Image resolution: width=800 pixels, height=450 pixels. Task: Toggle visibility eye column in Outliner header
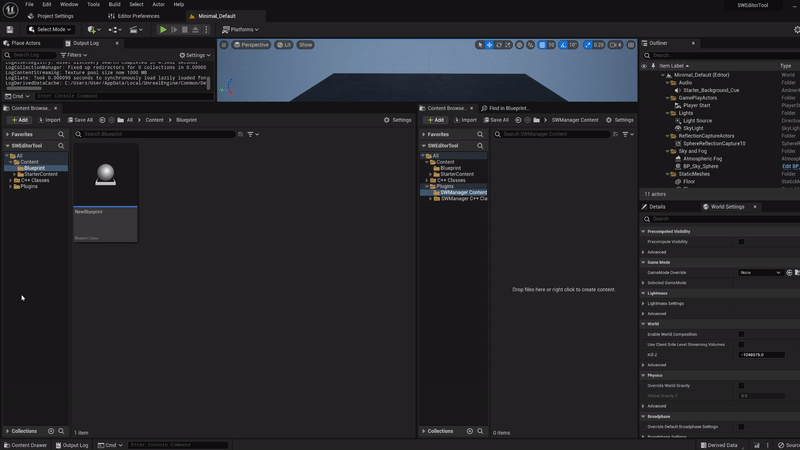point(644,66)
